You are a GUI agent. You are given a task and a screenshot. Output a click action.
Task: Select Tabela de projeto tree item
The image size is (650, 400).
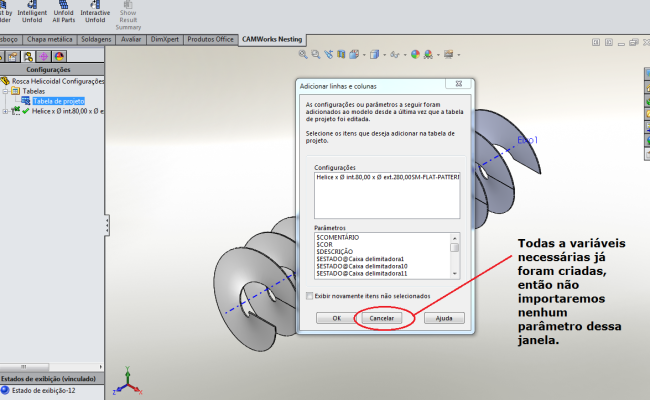[58, 101]
